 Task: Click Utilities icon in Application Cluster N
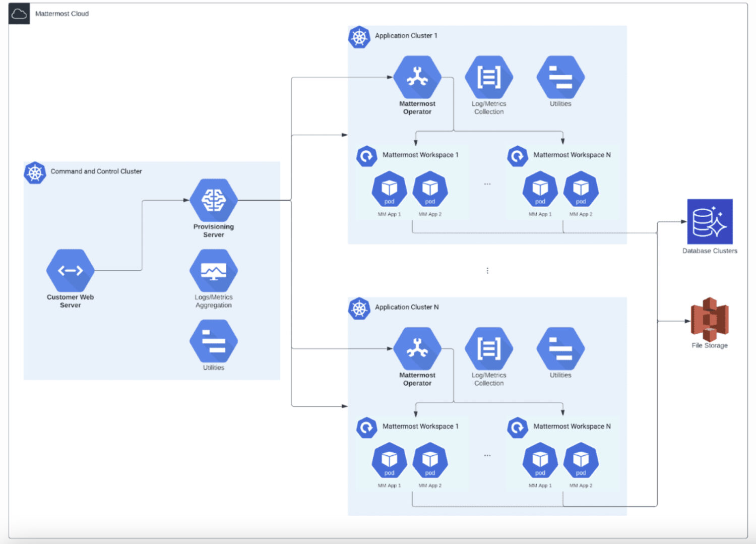(560, 349)
